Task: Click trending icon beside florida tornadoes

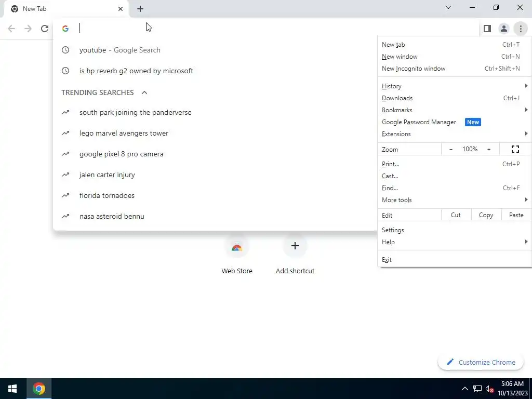Action: (65, 195)
